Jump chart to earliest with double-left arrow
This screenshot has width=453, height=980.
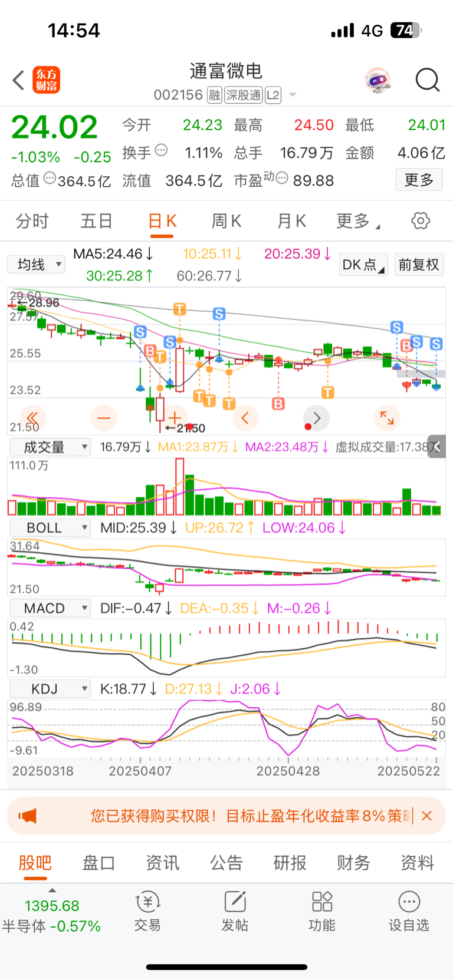(33, 418)
